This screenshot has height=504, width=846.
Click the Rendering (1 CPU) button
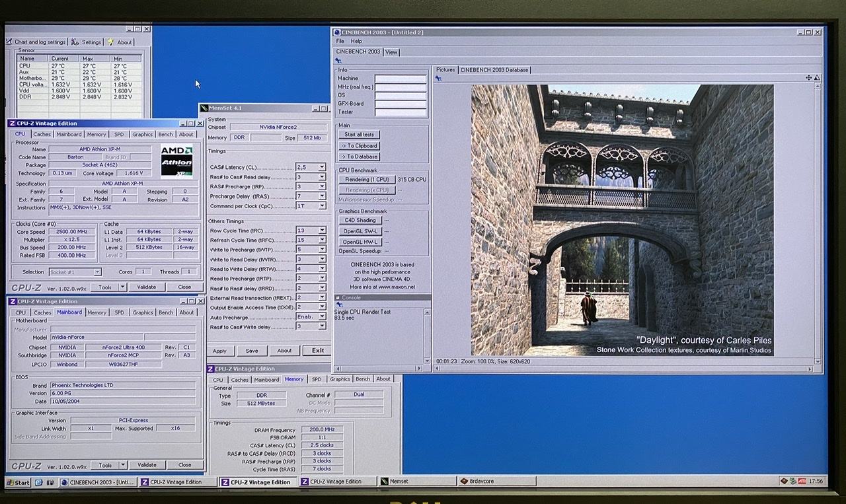(x=366, y=180)
